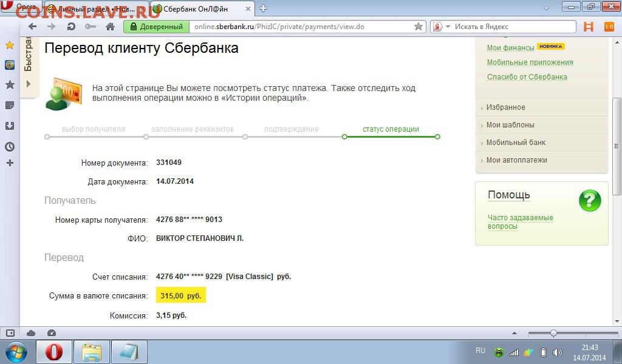Click the orange 1.0 extension icon
Viewport: 622px width, 364px height.
coord(609,27)
